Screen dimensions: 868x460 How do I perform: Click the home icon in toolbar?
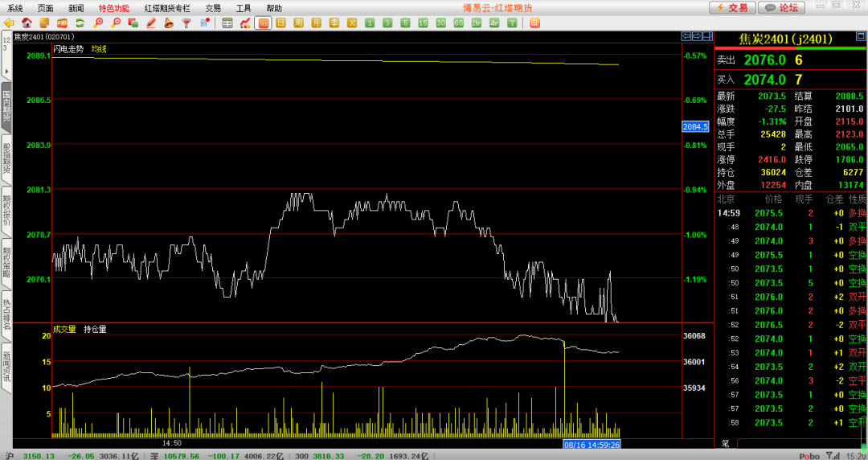(x=27, y=23)
